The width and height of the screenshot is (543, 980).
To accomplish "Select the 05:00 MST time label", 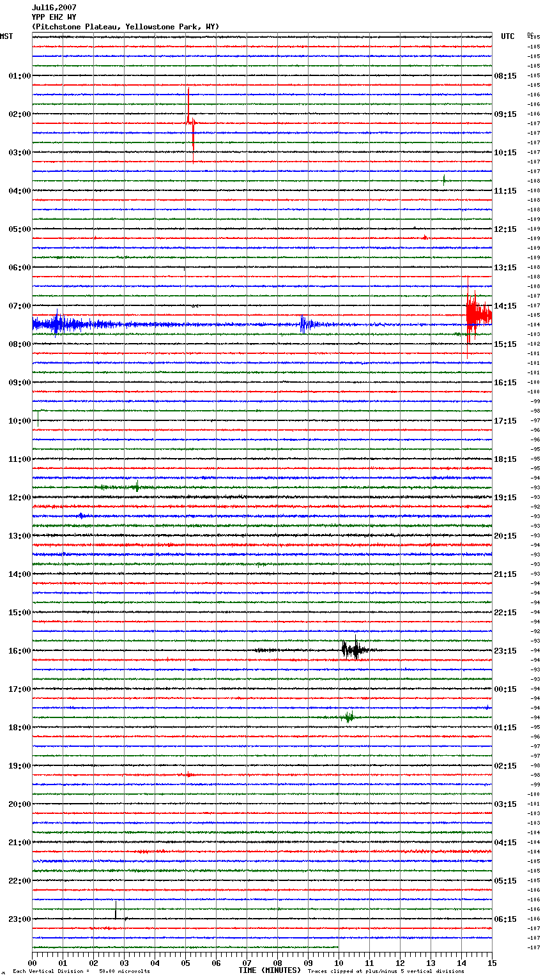I will coord(19,229).
